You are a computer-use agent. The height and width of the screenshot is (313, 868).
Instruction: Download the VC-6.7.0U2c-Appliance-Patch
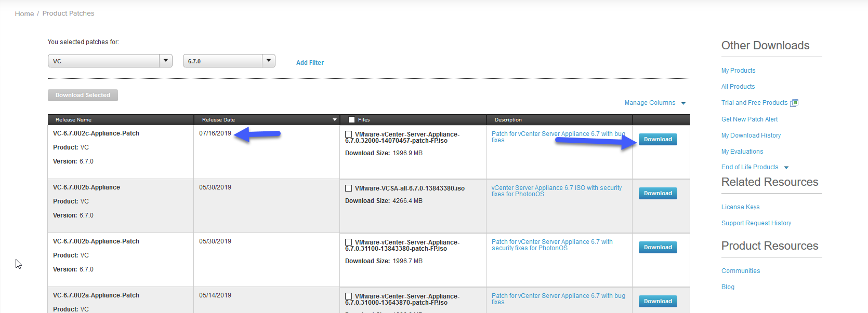658,139
